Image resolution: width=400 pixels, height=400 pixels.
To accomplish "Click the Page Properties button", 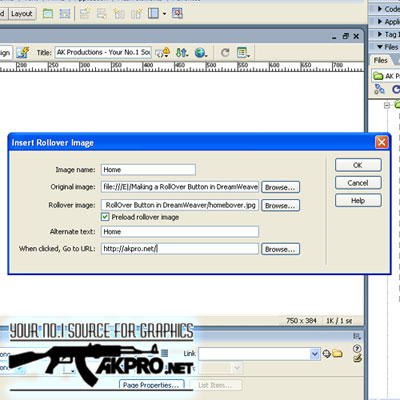I will 151,385.
